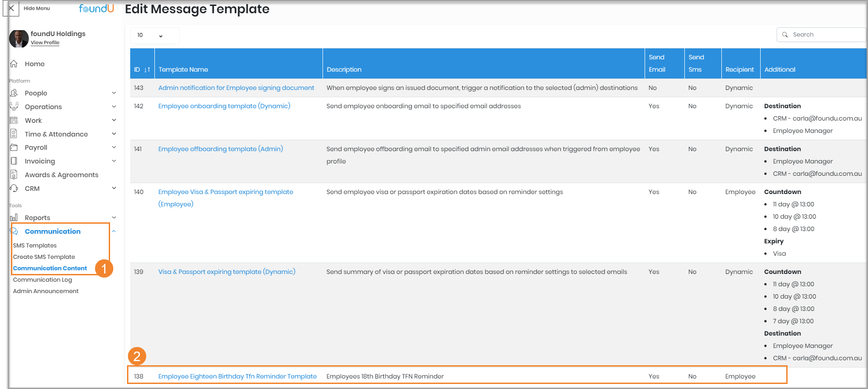
Task: Open Employee Eighteen Birthday Tfn Reminder Template
Action: click(237, 377)
